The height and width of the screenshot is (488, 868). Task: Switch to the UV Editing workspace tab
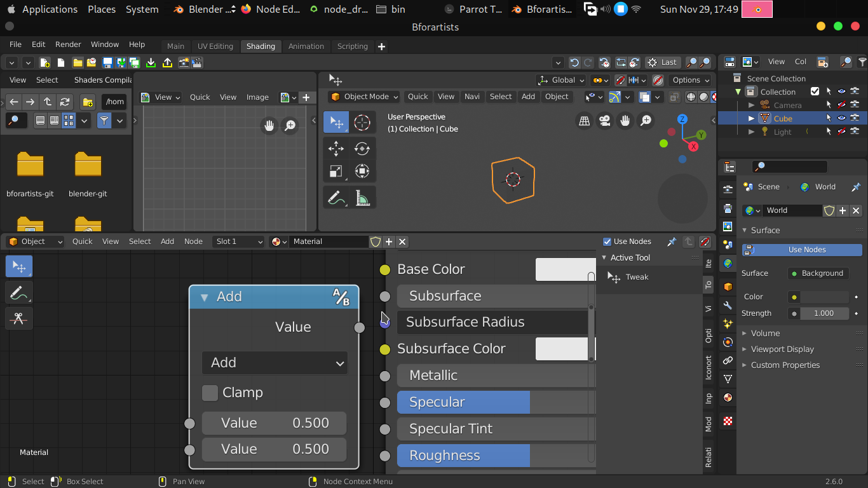tap(215, 46)
